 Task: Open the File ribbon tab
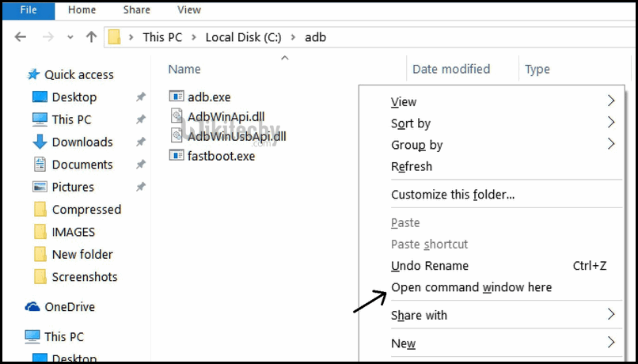(28, 10)
